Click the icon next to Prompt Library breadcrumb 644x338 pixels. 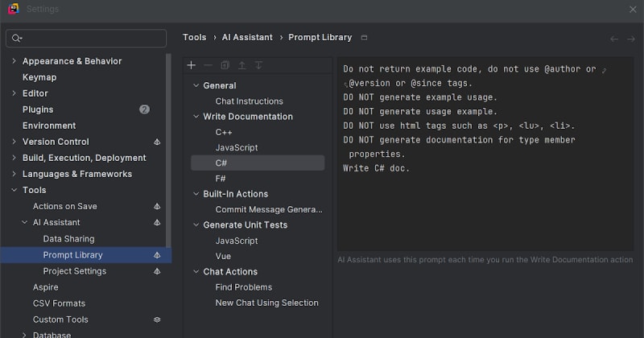(x=365, y=38)
